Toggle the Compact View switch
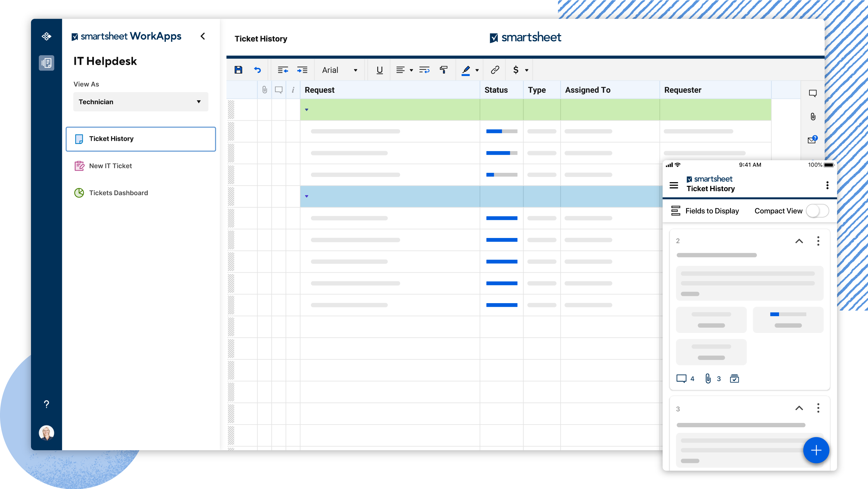 pyautogui.click(x=817, y=211)
